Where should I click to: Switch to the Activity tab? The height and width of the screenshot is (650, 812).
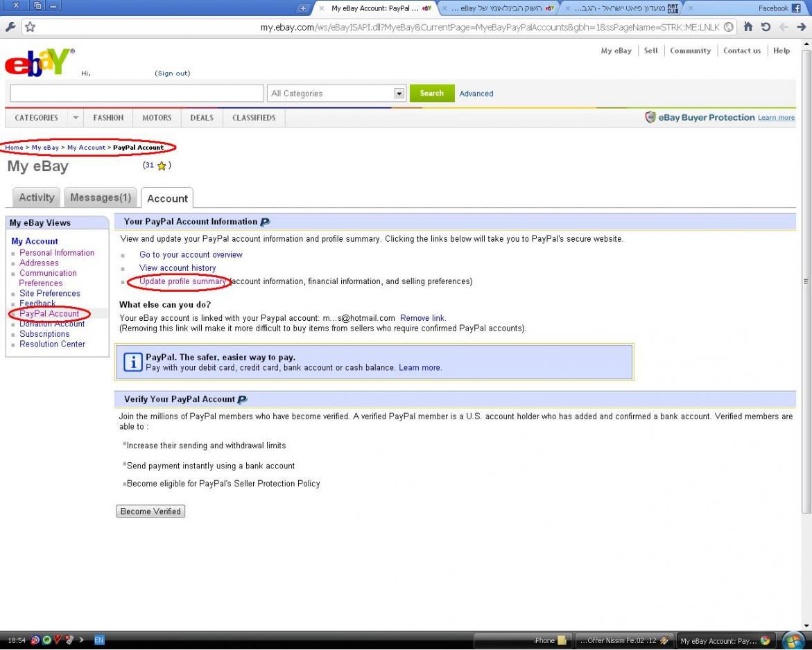[36, 197]
